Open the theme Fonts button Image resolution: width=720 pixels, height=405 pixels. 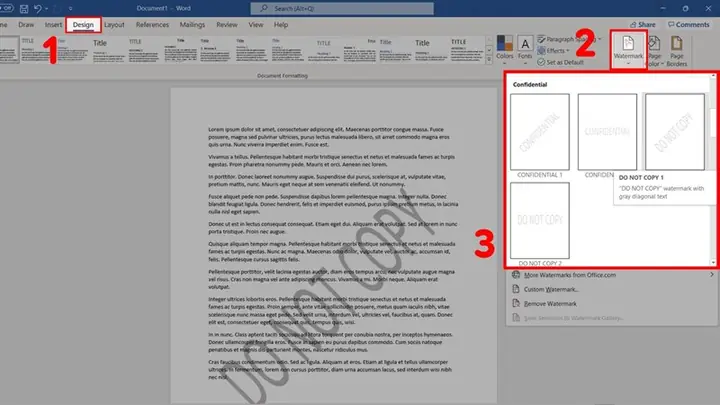click(x=525, y=51)
